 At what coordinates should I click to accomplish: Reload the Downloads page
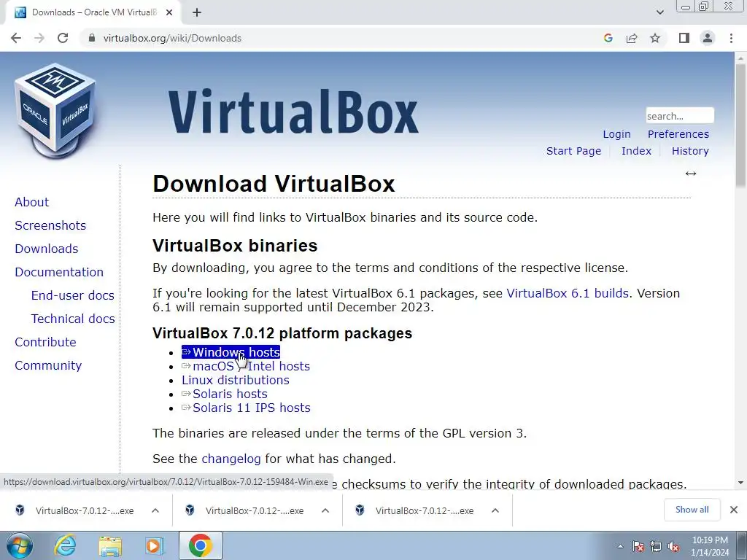pos(63,38)
